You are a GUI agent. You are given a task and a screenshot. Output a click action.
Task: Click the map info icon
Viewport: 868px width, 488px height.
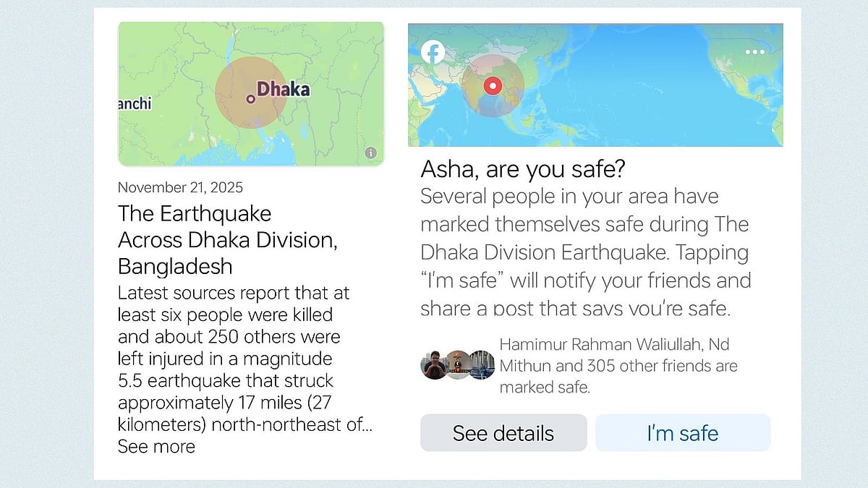(x=370, y=153)
